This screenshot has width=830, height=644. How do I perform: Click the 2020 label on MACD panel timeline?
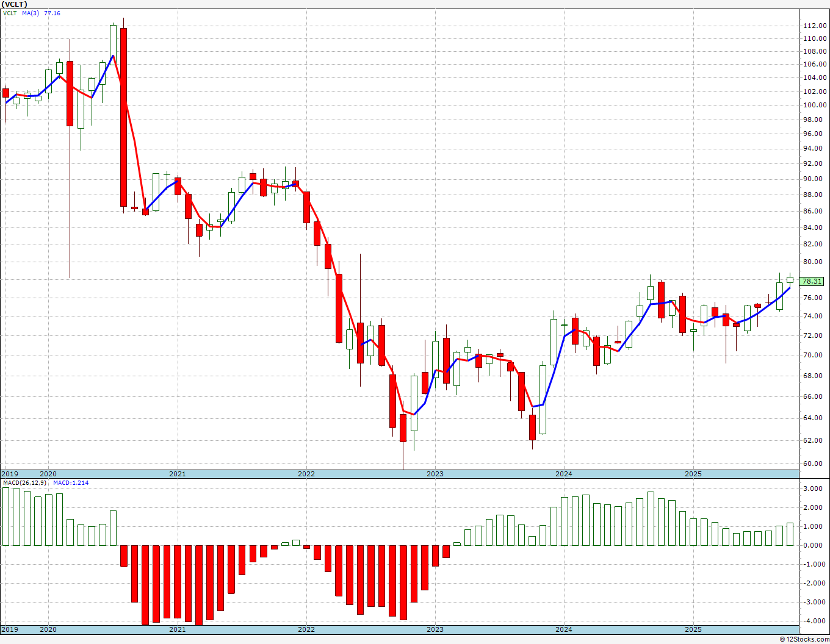click(48, 629)
